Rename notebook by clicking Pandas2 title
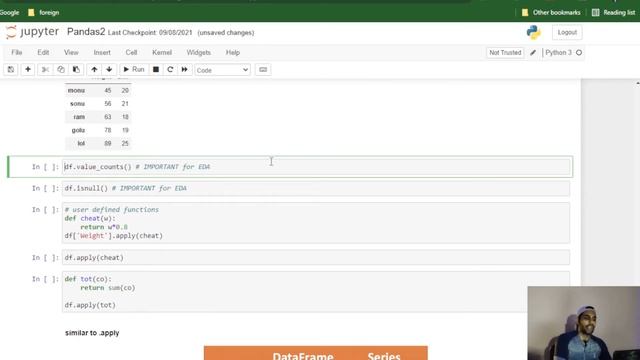The height and width of the screenshot is (360, 640). tap(86, 32)
